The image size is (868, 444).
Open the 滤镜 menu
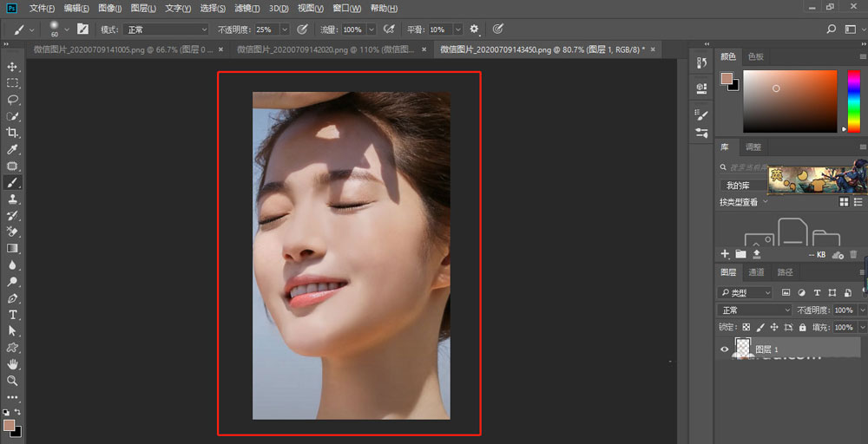pos(247,8)
